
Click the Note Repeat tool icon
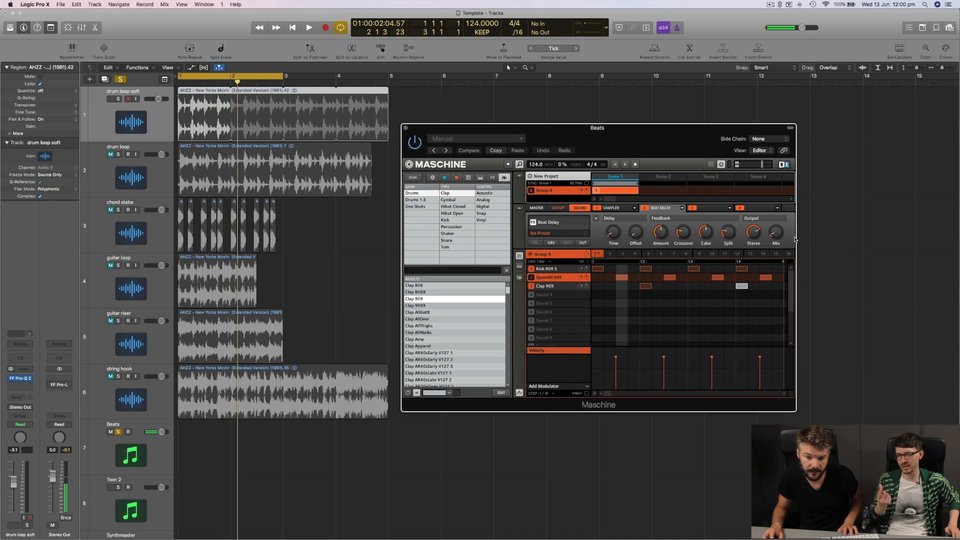click(190, 48)
